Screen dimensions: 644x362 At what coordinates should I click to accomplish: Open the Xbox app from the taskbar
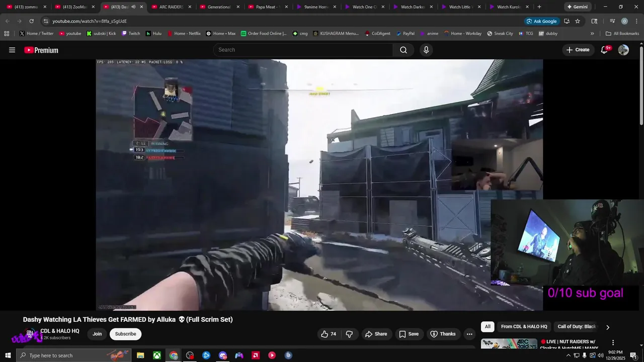[157, 355]
